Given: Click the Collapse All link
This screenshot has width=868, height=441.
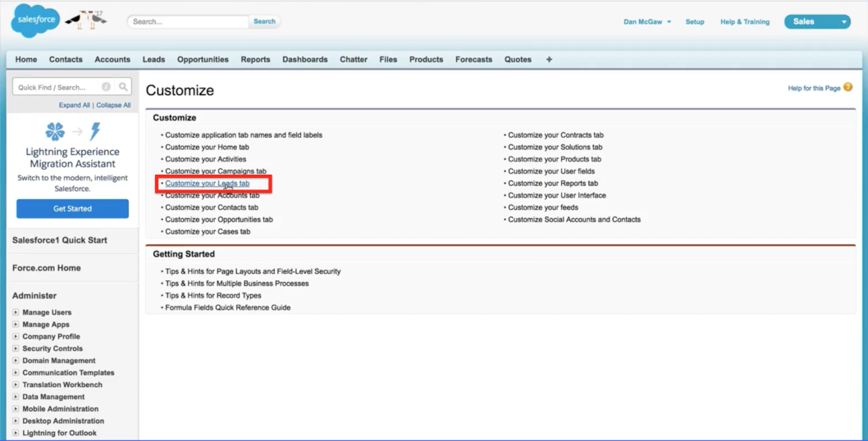Looking at the screenshot, I should coord(113,105).
